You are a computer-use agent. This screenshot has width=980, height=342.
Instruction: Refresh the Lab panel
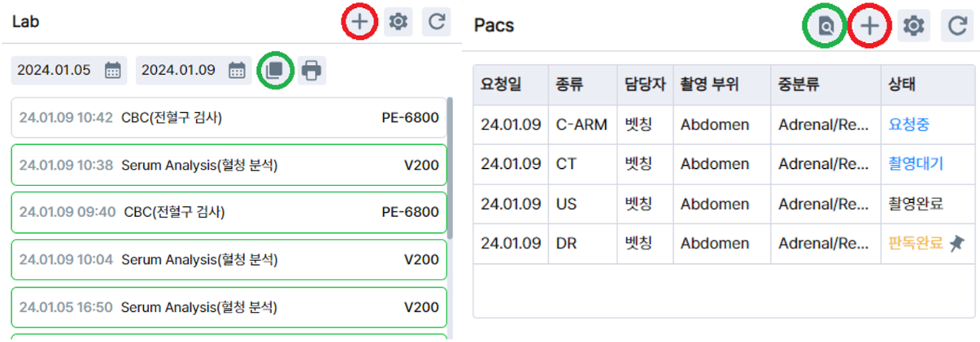(x=437, y=22)
